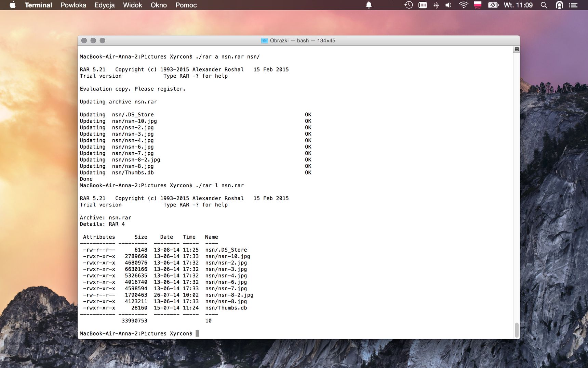Viewport: 588px width, 368px height.
Task: Click the 'Evaluation copy. Please register.' line
Action: pos(133,89)
